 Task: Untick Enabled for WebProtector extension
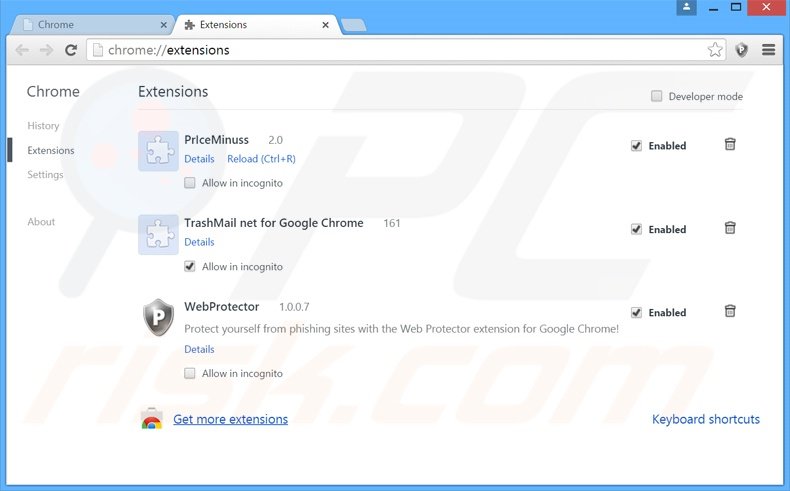pyautogui.click(x=636, y=313)
